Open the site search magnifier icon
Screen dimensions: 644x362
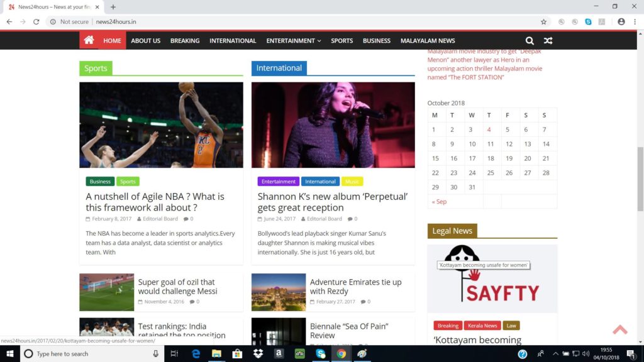pyautogui.click(x=530, y=40)
